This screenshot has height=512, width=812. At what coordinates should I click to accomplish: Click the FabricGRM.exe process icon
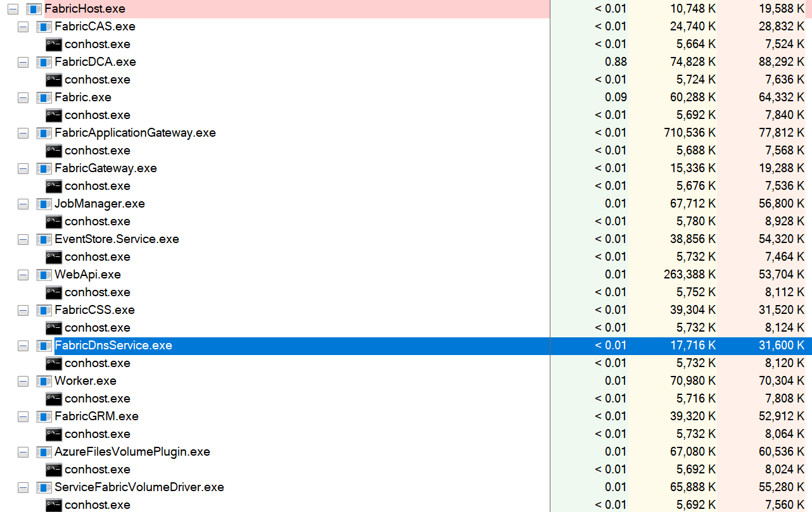(44, 416)
